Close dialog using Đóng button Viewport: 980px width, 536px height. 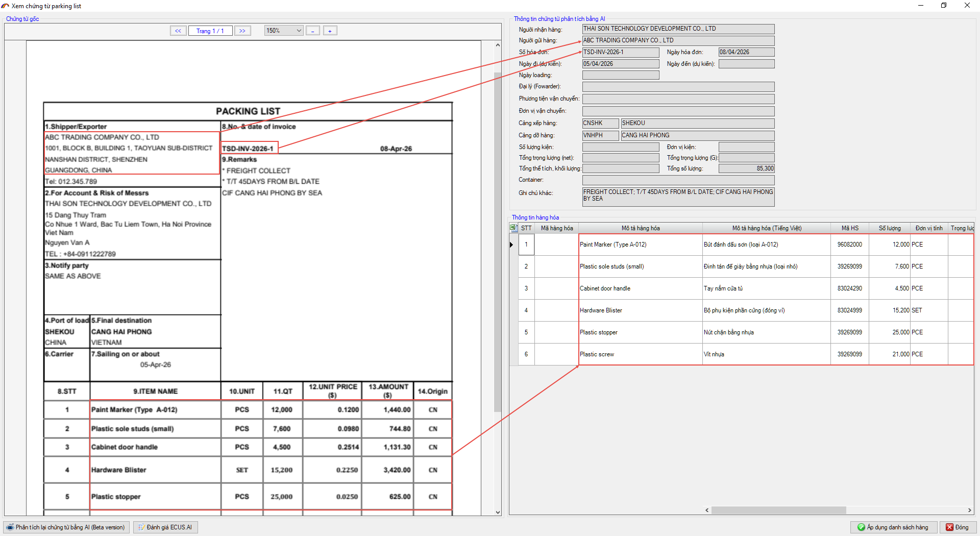[958, 527]
